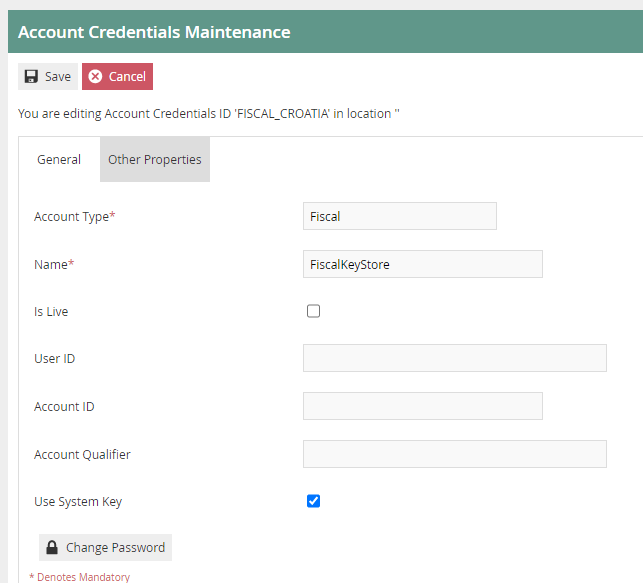Click the Account Credentials Maintenance header title
Viewport: 643px width, 583px height.
[x=154, y=32]
